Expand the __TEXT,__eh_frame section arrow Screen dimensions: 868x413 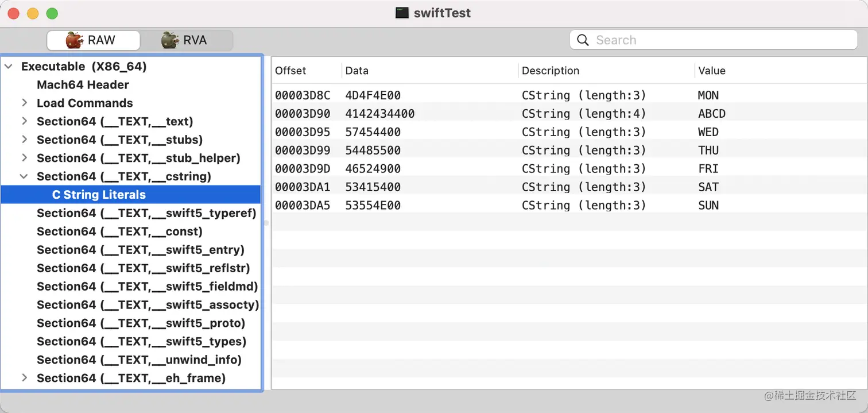pyautogui.click(x=25, y=378)
